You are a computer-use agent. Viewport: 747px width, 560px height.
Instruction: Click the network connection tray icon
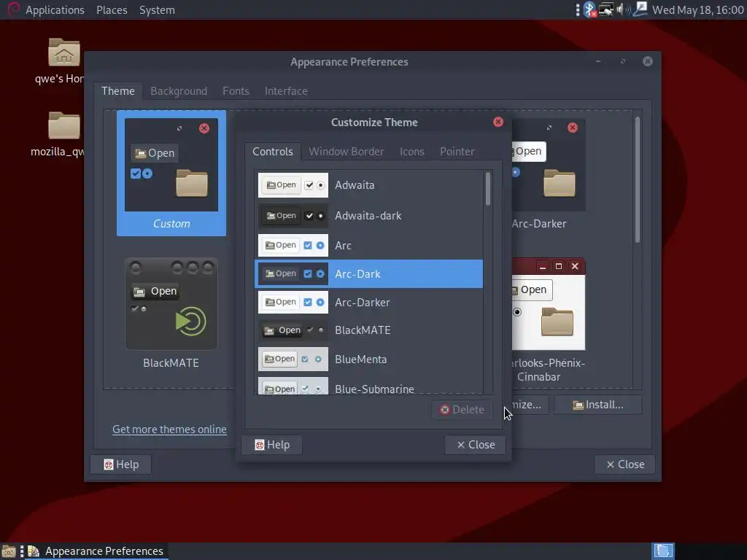(606, 9)
